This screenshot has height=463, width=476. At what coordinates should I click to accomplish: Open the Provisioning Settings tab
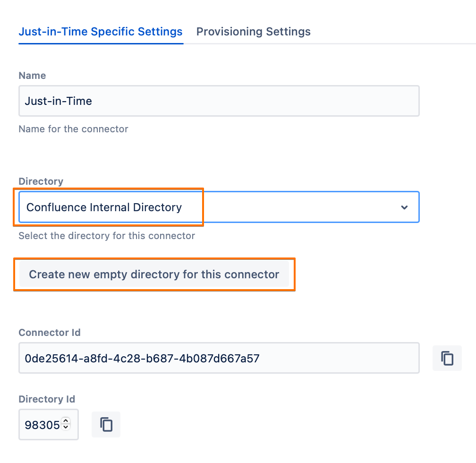click(x=253, y=32)
